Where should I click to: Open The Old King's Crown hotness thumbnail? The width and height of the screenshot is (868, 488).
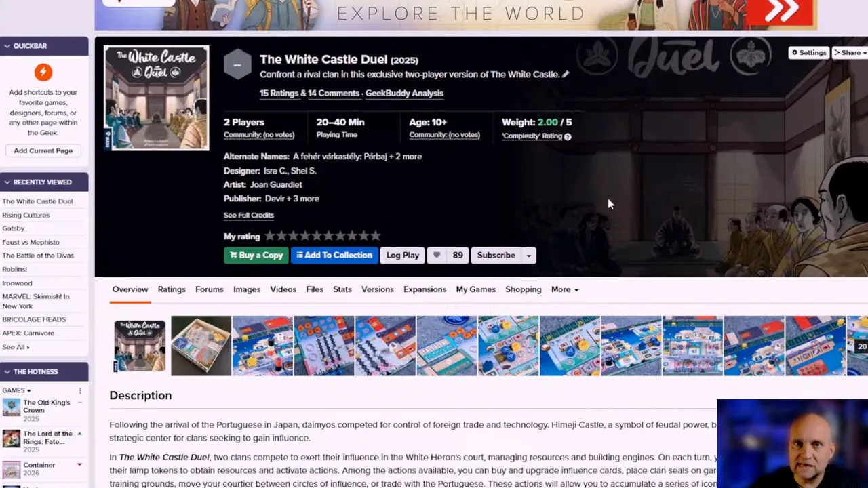point(11,407)
